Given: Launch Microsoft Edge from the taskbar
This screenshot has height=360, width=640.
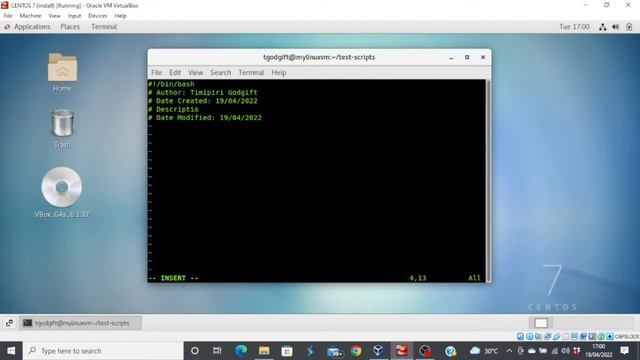Looking at the screenshot, I should pyautogui.click(x=241, y=351).
